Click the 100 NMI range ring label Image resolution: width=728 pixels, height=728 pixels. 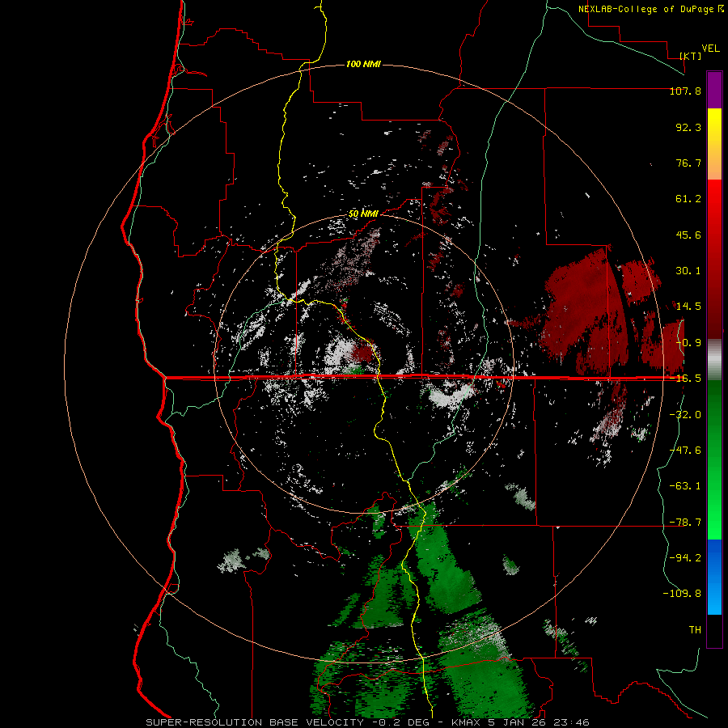(x=363, y=64)
